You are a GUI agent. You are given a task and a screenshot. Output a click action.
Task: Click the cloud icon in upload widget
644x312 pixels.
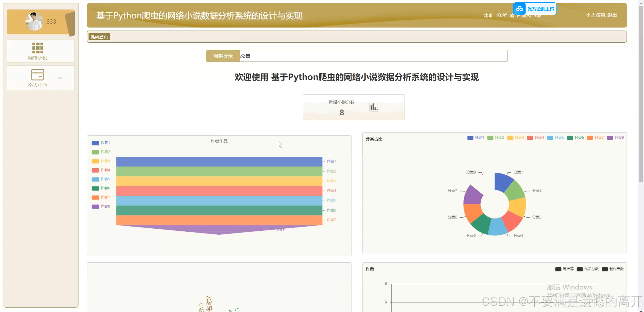pyautogui.click(x=520, y=9)
